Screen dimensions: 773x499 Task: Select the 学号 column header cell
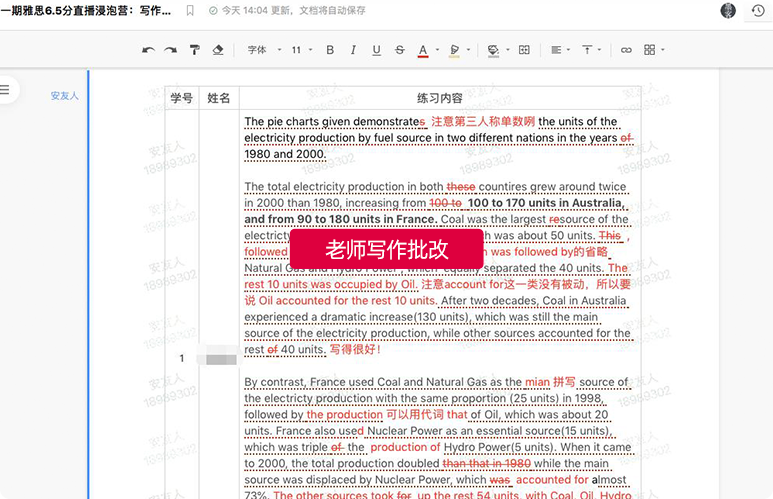(182, 98)
